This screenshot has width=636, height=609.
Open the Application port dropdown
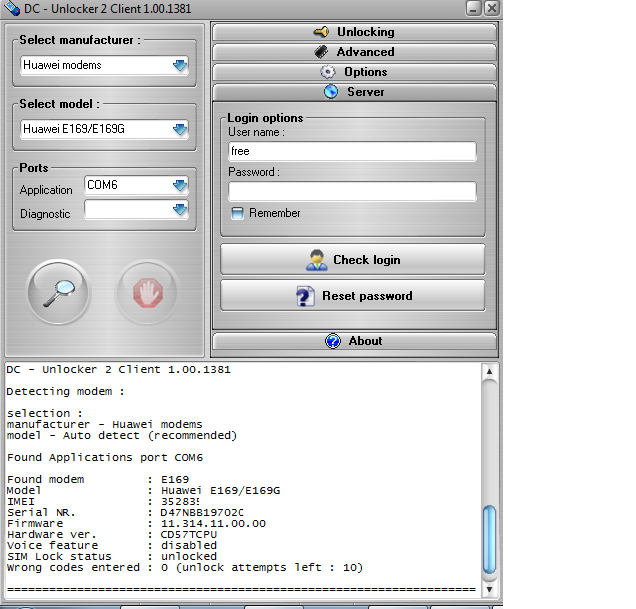180,185
